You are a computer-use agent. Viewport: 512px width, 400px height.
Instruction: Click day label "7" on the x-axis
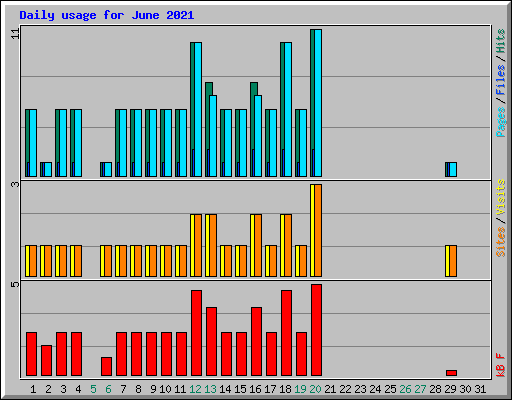[123, 389]
